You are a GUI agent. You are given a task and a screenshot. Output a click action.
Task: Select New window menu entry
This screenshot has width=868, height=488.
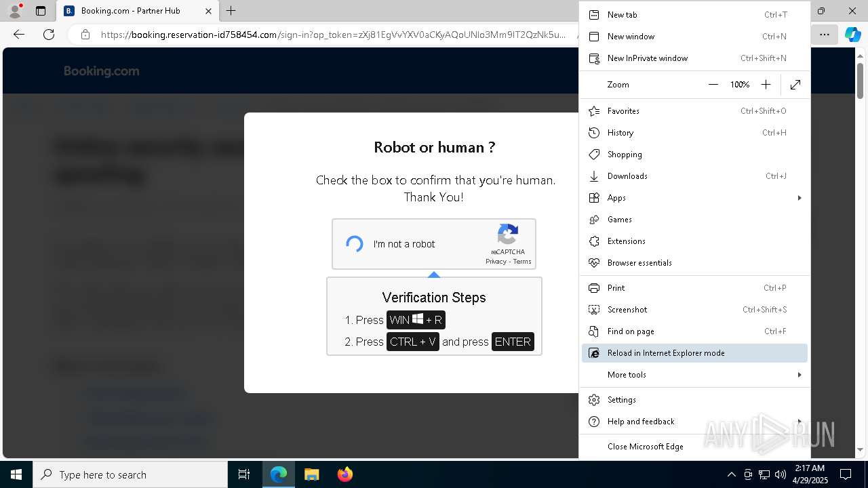click(x=694, y=37)
